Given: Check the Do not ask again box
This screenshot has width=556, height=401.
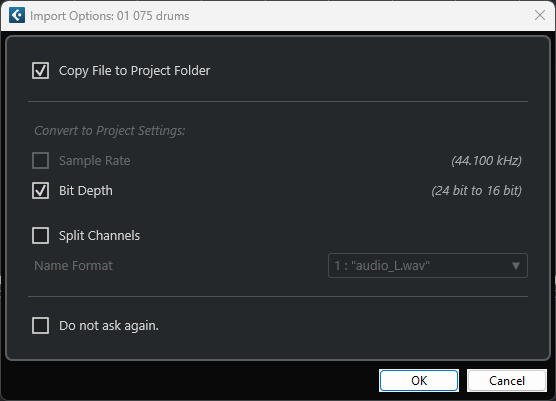Looking at the screenshot, I should click(40, 326).
